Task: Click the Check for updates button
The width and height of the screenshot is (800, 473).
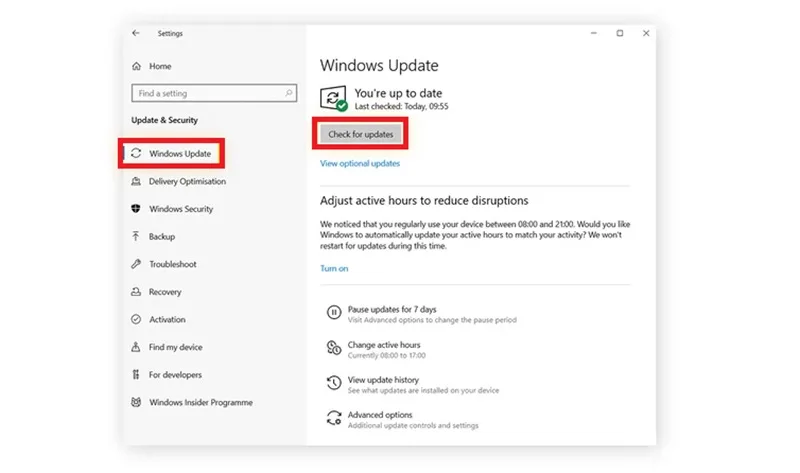Action: coord(361,134)
